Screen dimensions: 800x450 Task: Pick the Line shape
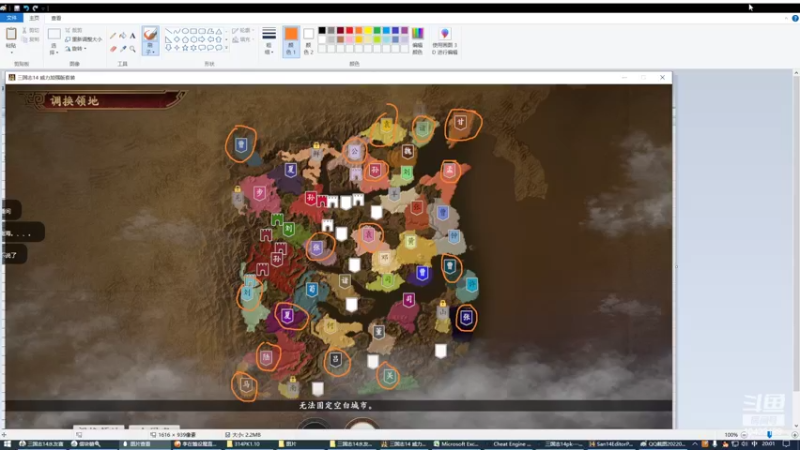tap(168, 31)
